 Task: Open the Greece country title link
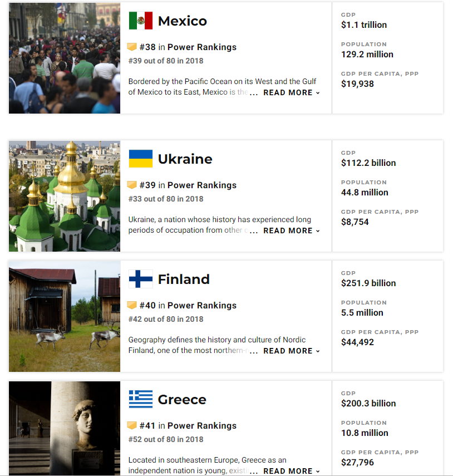click(182, 400)
